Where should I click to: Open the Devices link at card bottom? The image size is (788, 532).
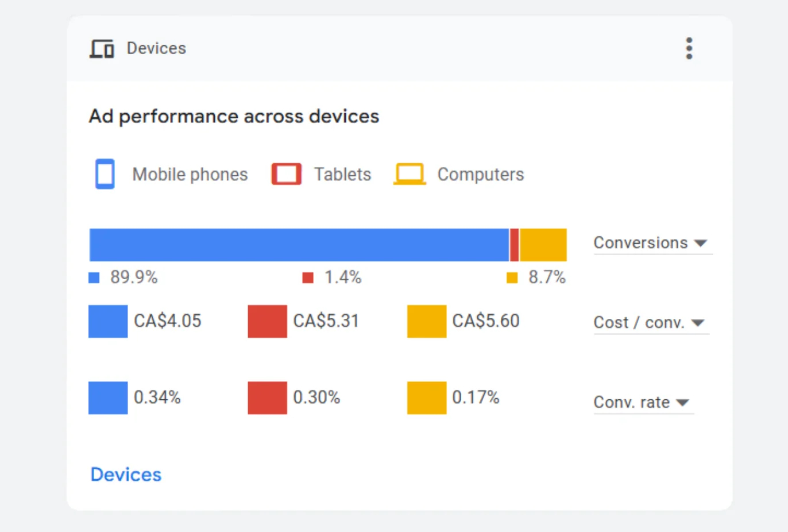point(126,475)
